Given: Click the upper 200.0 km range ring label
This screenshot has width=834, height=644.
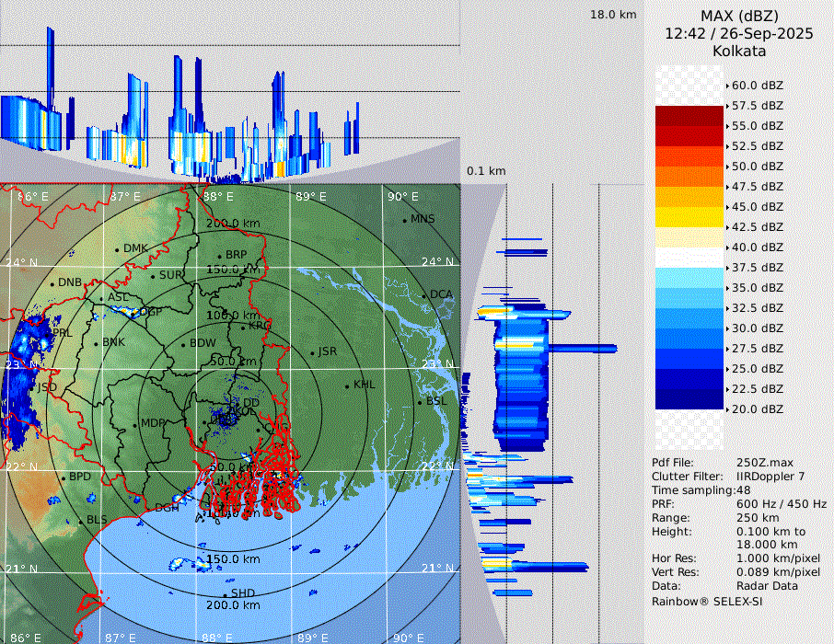Looking at the screenshot, I should 233,224.
